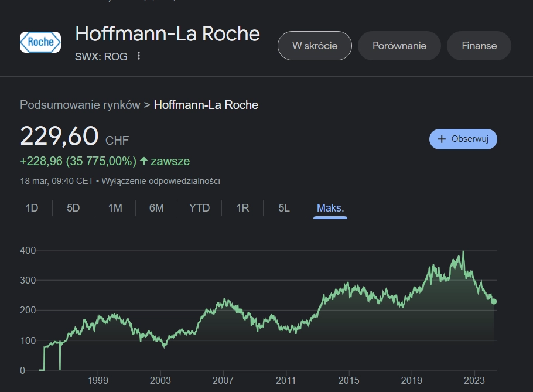The width and height of the screenshot is (533, 392).
Task: Click the 400 value on price axis
Action: point(28,251)
